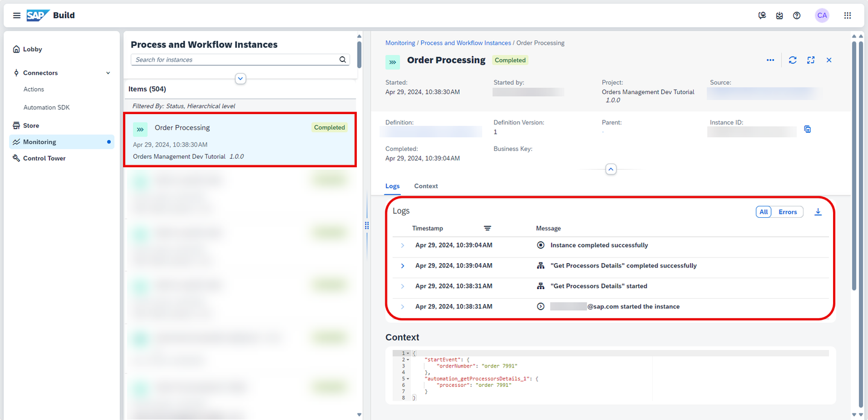The width and height of the screenshot is (868, 420).
Task: Collapse the Connectors navigation group
Action: point(108,73)
